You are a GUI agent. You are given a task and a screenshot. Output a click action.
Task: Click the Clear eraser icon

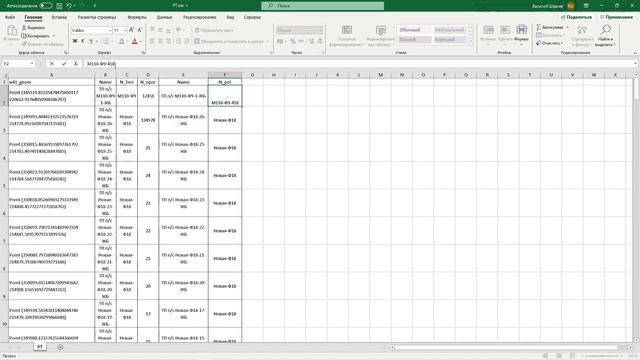538,43
